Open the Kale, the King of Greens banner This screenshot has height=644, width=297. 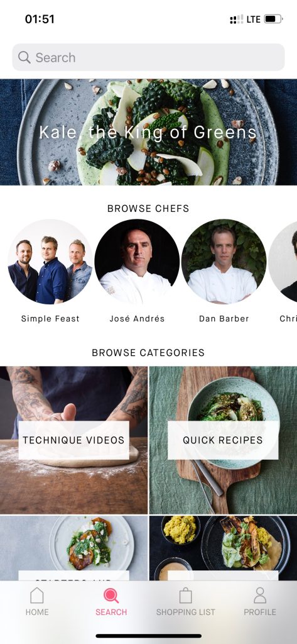click(148, 132)
